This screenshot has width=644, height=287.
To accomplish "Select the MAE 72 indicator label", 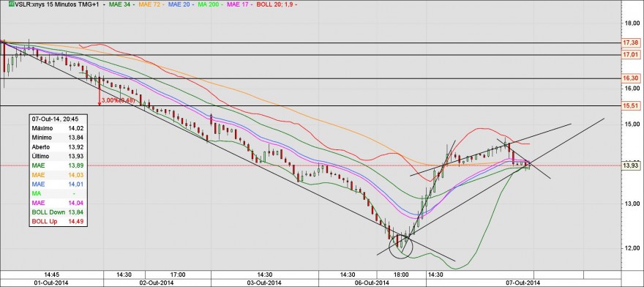I will [x=150, y=4].
